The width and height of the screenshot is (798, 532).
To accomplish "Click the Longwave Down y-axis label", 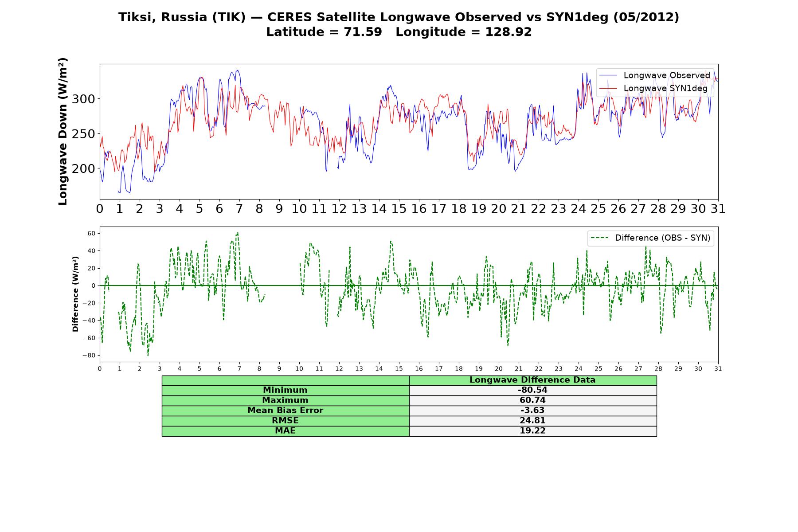I will 63,131.
